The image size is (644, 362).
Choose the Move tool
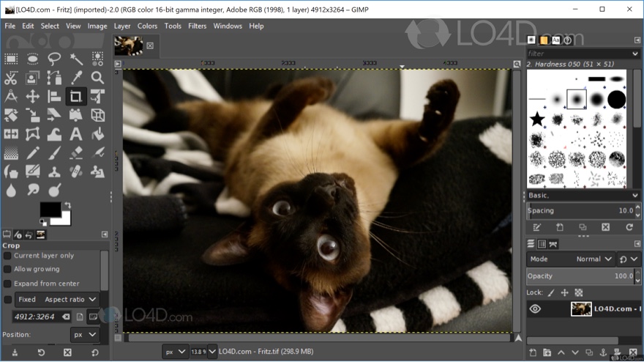[x=33, y=97]
